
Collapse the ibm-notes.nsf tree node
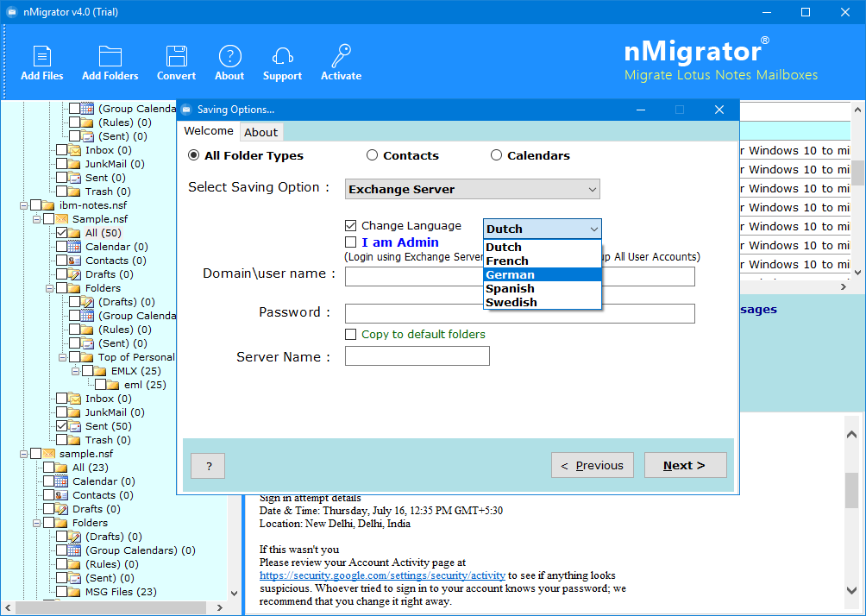tap(24, 205)
